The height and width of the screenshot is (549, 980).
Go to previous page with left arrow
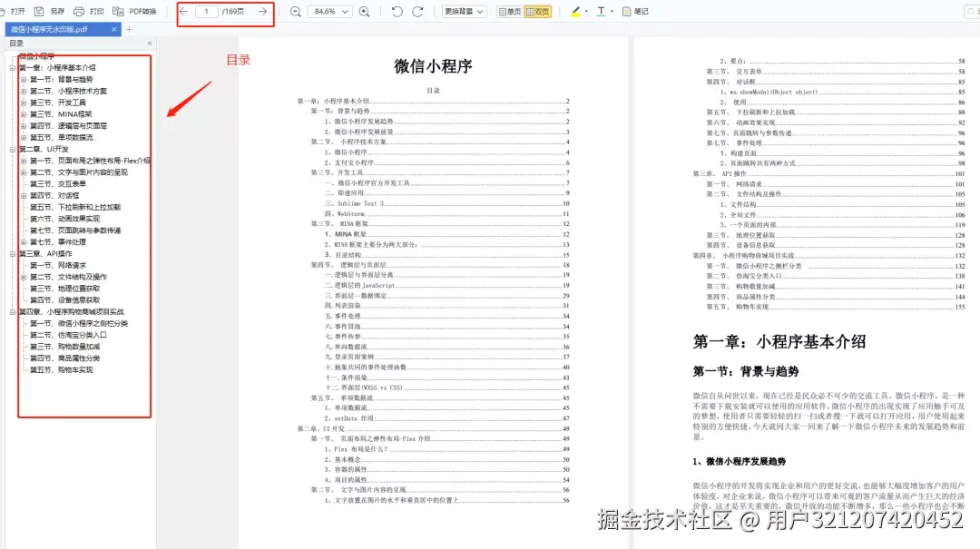click(183, 11)
